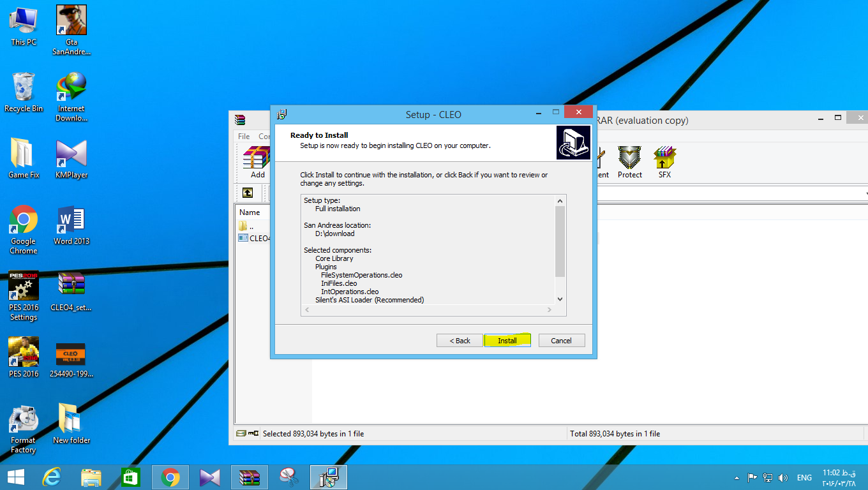Click 'Silent's ASI Loader (Recommended)' line
The width and height of the screenshot is (868, 490).
click(x=370, y=300)
